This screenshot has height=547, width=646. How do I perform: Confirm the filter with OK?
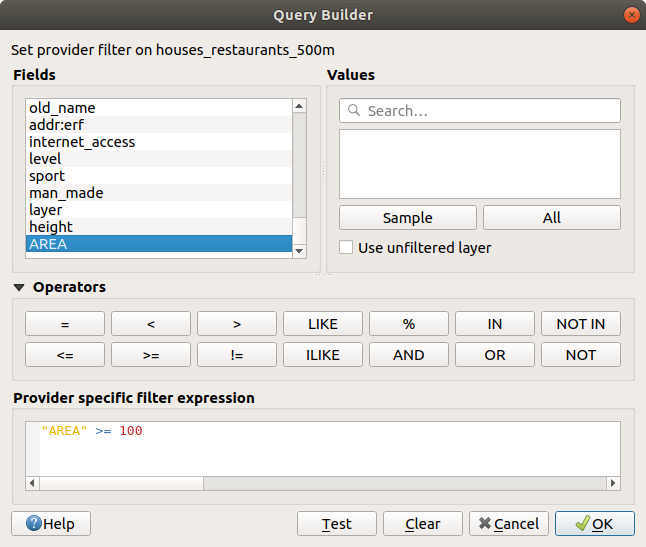point(594,524)
